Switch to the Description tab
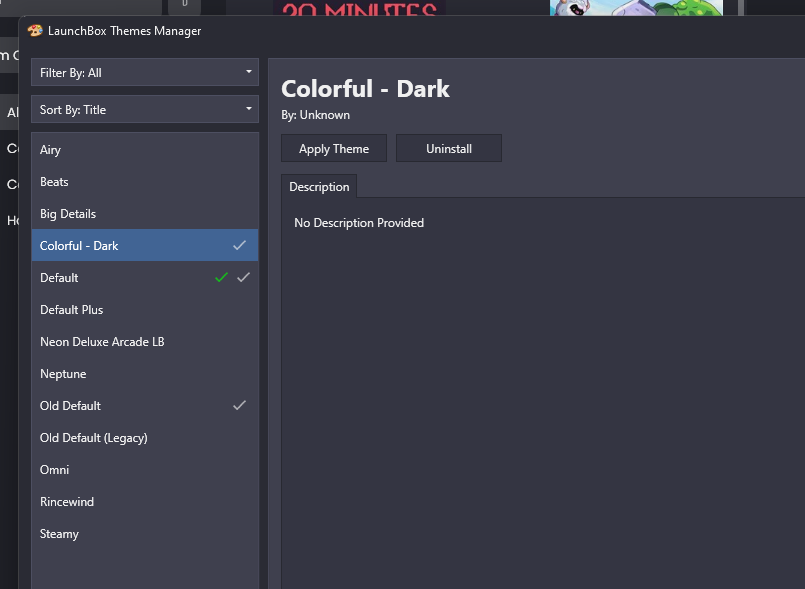The height and width of the screenshot is (589, 805). pyautogui.click(x=319, y=186)
